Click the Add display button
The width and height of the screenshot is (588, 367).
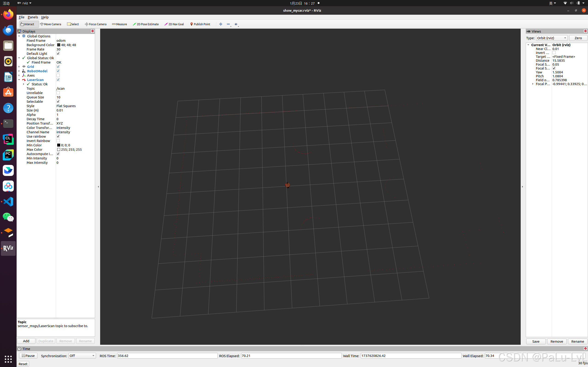pyautogui.click(x=26, y=341)
